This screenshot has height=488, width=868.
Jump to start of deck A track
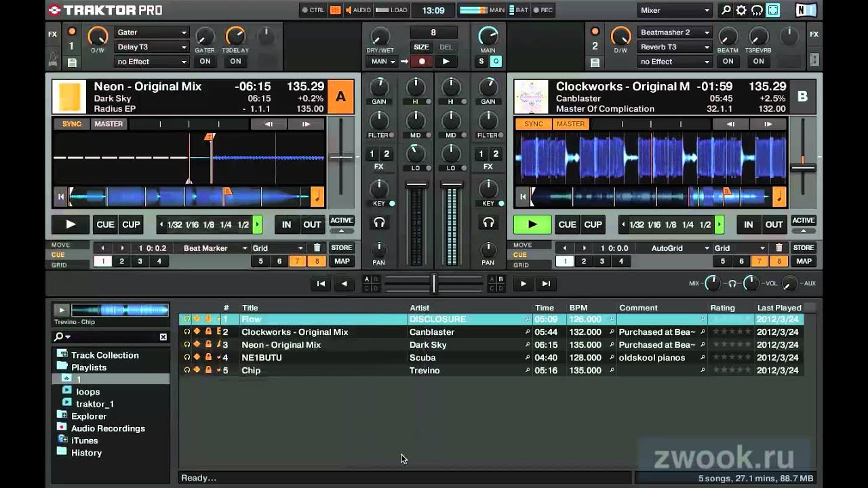(60, 197)
